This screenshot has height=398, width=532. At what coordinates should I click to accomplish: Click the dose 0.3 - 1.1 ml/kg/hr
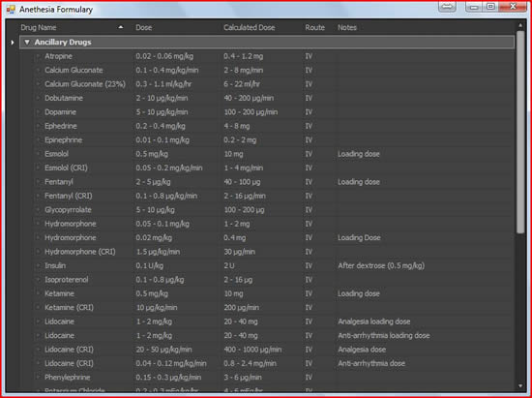163,84
